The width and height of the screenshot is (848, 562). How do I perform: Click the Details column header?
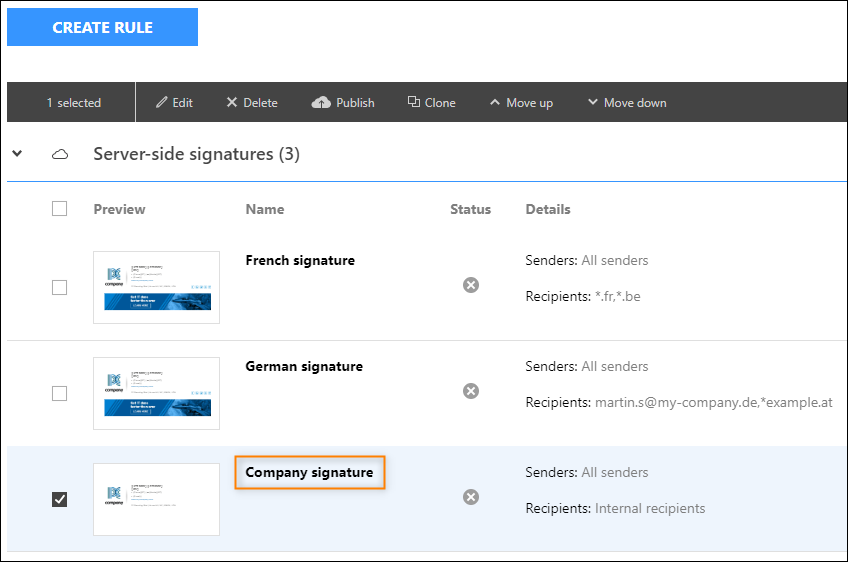[548, 209]
